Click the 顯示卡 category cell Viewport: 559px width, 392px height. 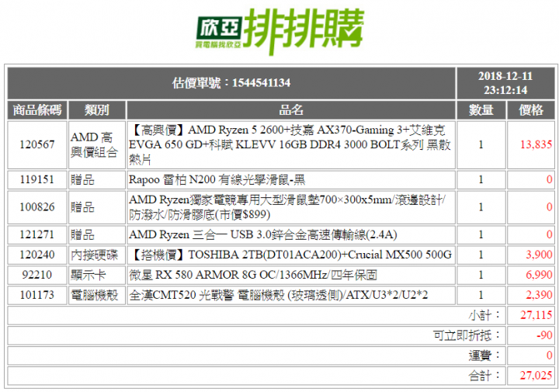(96, 275)
